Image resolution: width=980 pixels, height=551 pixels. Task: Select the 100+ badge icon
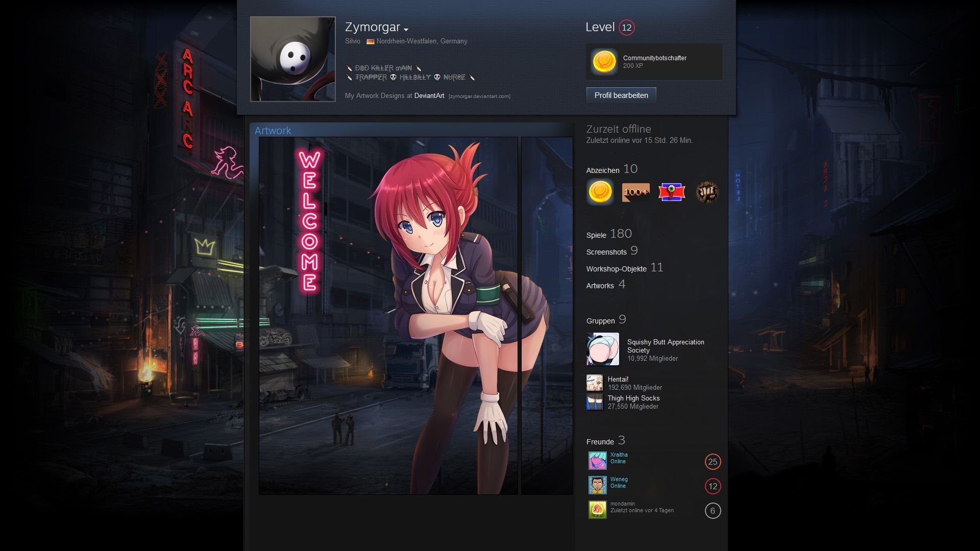[636, 192]
